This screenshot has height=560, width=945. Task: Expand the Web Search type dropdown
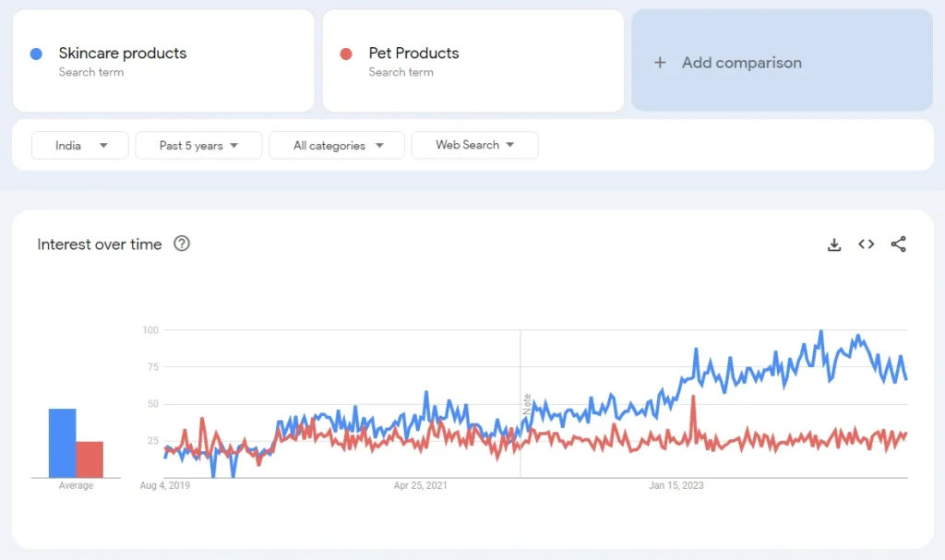tap(474, 145)
